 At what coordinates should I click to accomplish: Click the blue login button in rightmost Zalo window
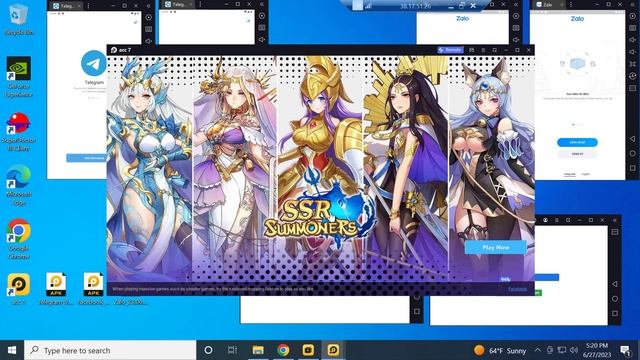click(577, 142)
